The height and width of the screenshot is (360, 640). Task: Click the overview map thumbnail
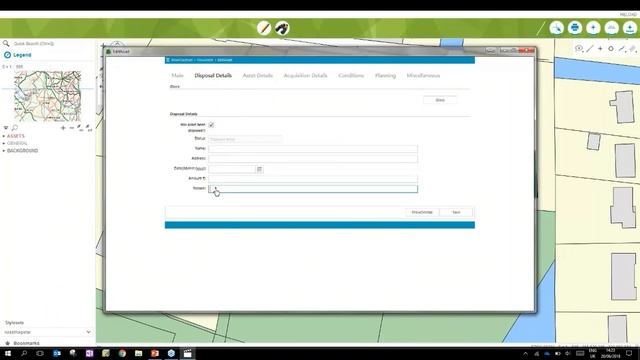tap(47, 96)
